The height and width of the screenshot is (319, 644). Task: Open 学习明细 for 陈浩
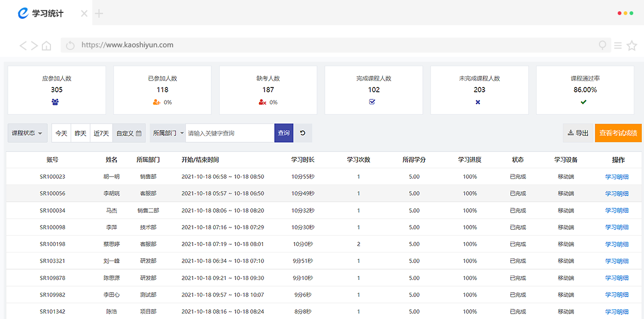tap(617, 312)
